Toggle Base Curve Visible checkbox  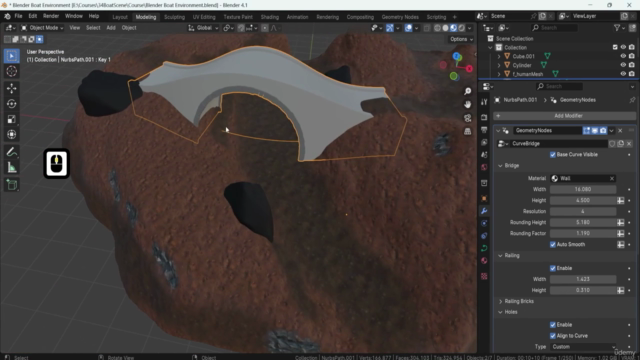coord(553,155)
